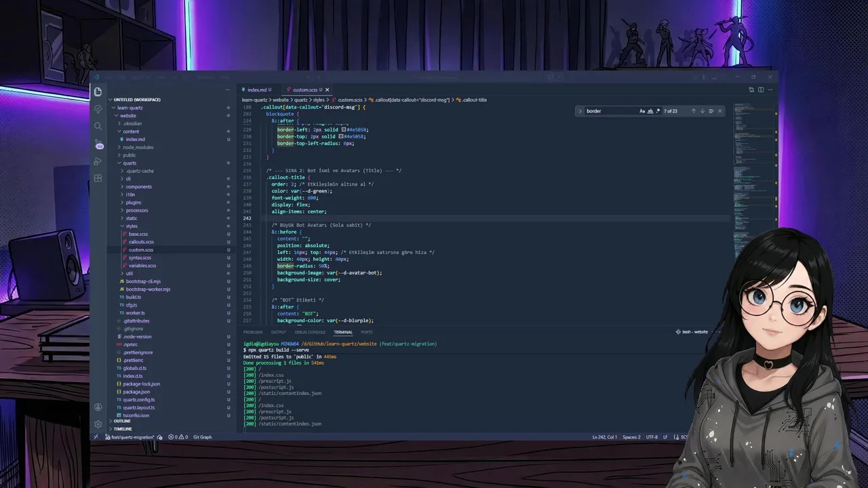Open quartz.config.ts file
868x488 pixels.
[139, 400]
